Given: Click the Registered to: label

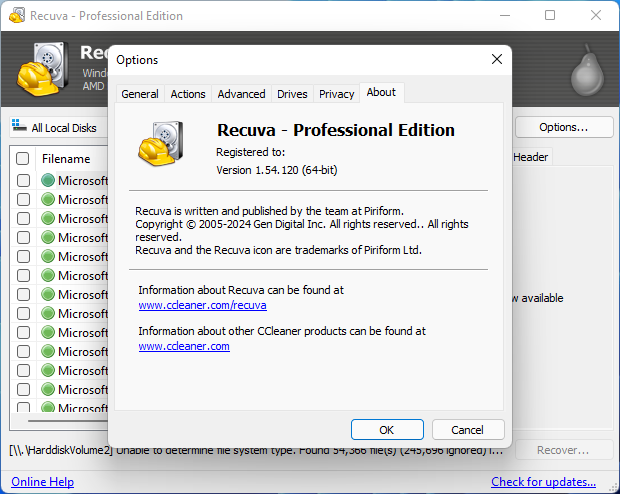Looking at the screenshot, I should [250, 152].
